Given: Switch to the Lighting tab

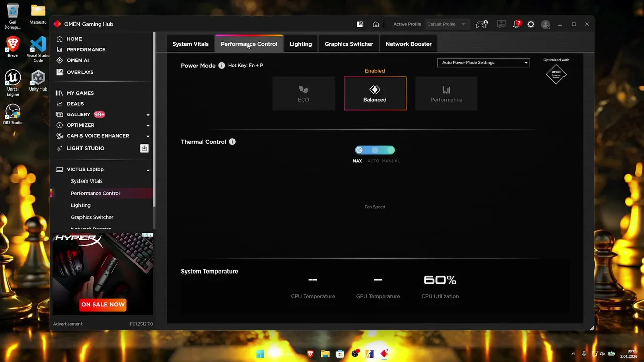Looking at the screenshot, I should [301, 44].
